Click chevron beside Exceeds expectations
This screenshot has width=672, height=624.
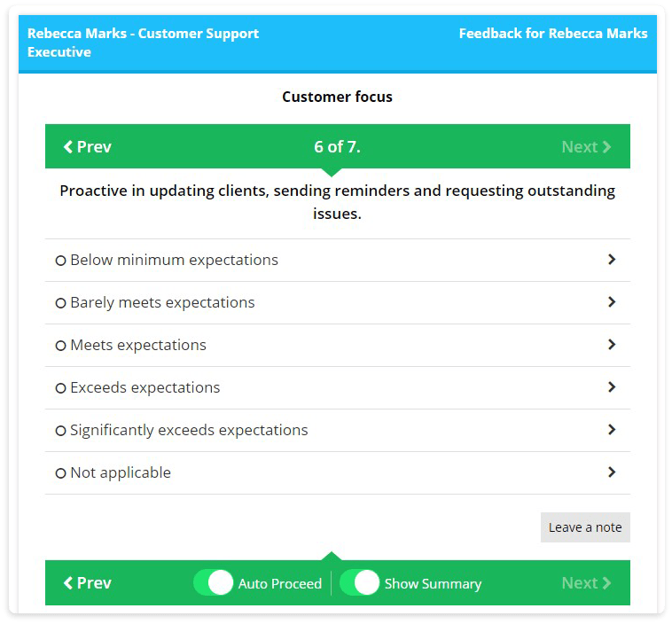612,387
